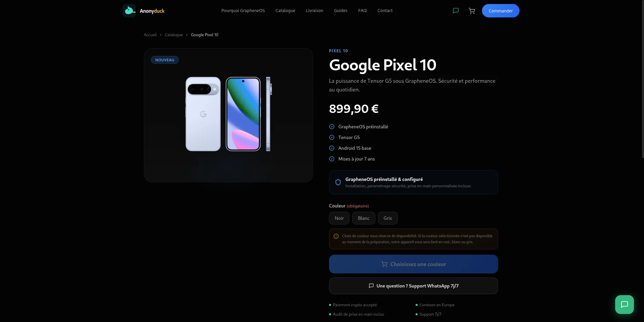Select the Blanc color option

[x=364, y=218]
